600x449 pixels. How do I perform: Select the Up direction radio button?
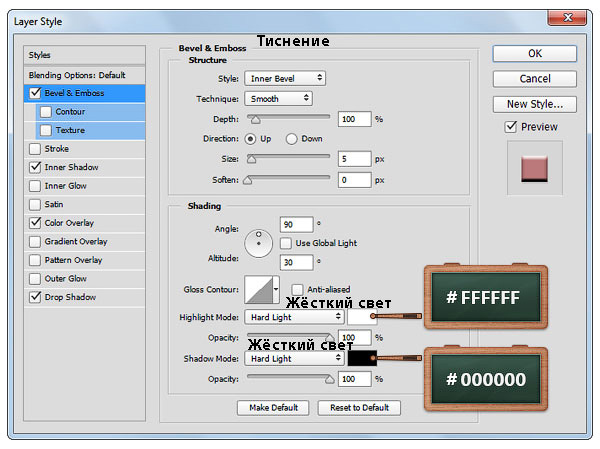[x=250, y=139]
